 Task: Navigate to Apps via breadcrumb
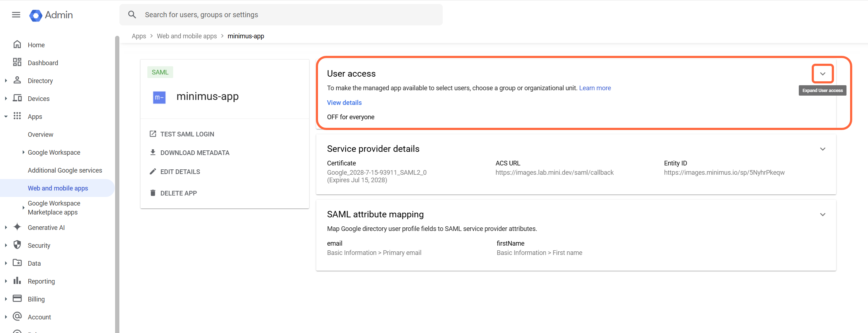coord(139,36)
